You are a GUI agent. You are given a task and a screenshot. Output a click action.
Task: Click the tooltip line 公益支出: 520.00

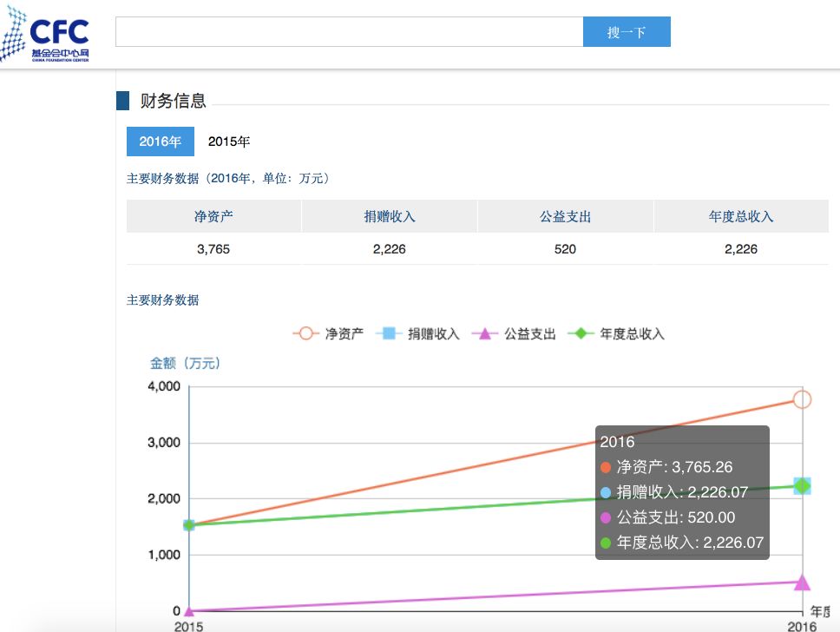[x=667, y=517]
